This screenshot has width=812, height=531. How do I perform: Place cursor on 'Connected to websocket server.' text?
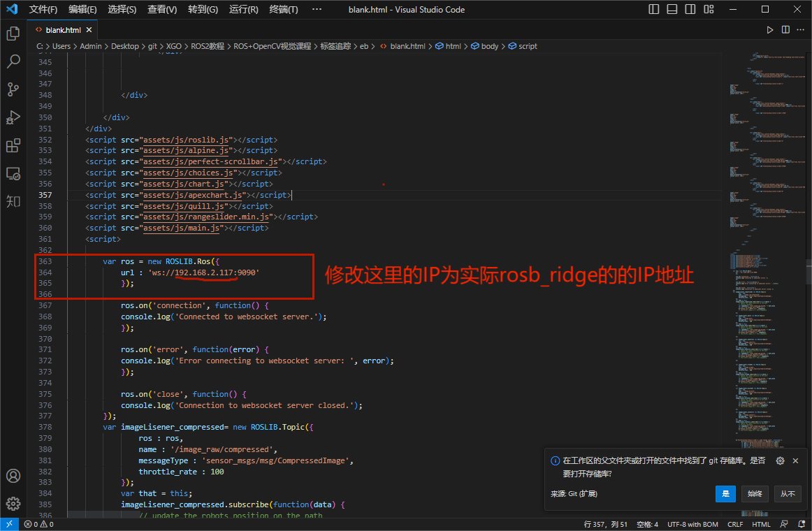click(x=248, y=317)
